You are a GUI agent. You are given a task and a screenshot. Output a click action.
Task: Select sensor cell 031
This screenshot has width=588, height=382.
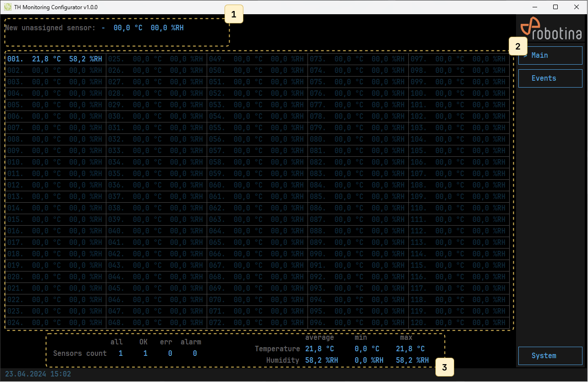(156, 128)
